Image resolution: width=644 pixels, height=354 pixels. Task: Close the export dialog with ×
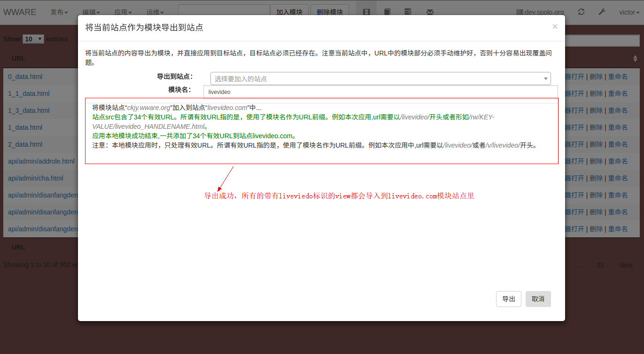[x=555, y=26]
